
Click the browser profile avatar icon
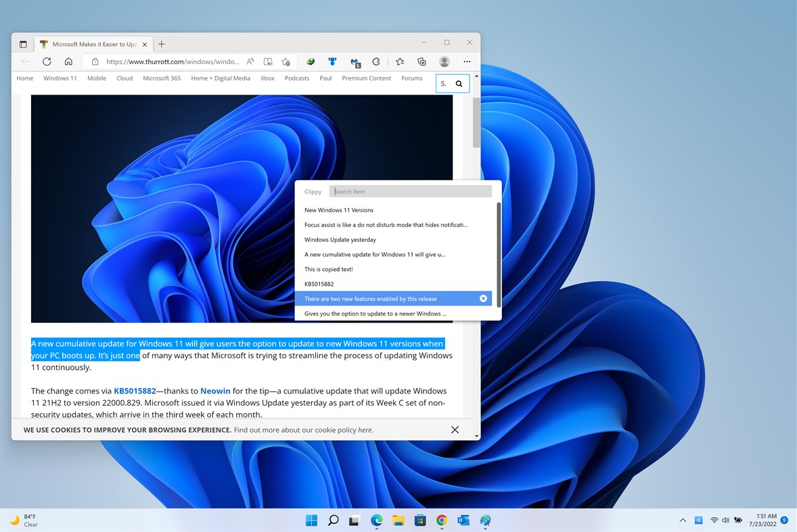pos(444,62)
